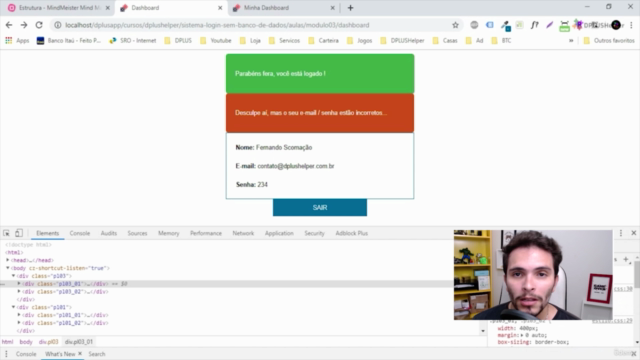Expand the div class pl01_01 node
The width and height of the screenshot is (640, 360).
[x=19, y=315]
